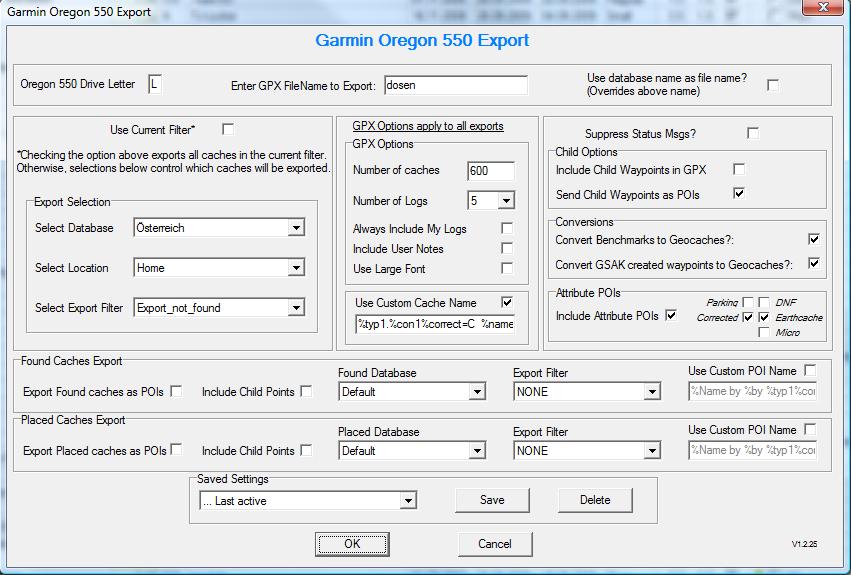Check Suppress Status Msgs checkbox
Viewport: 851px width, 575px height.
[x=753, y=133]
